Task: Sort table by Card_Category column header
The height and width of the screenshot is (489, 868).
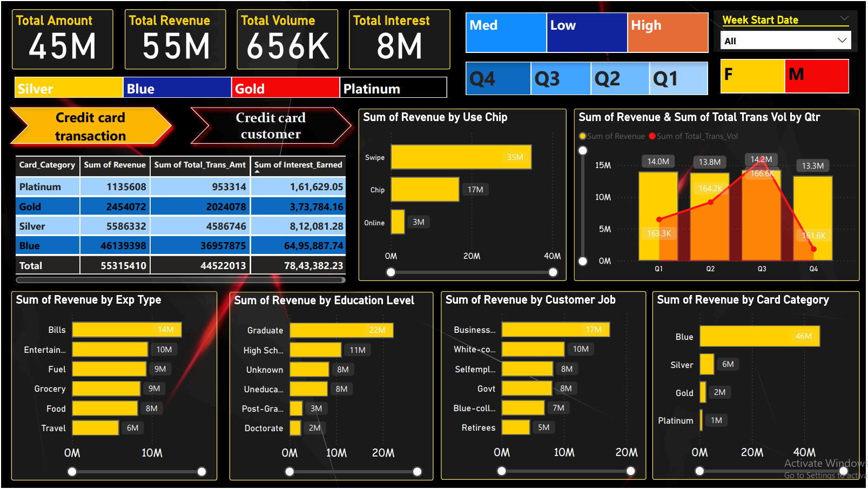Action: pos(47,165)
